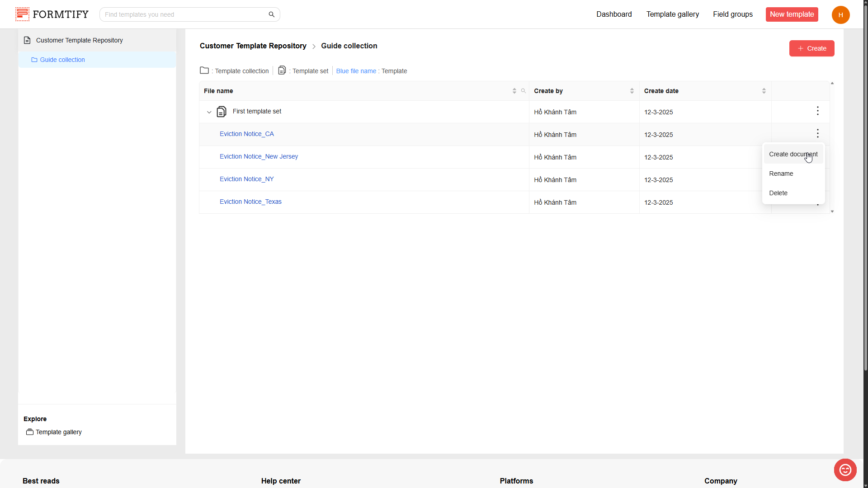
Task: Select Delete in the context menu
Action: pos(778,193)
